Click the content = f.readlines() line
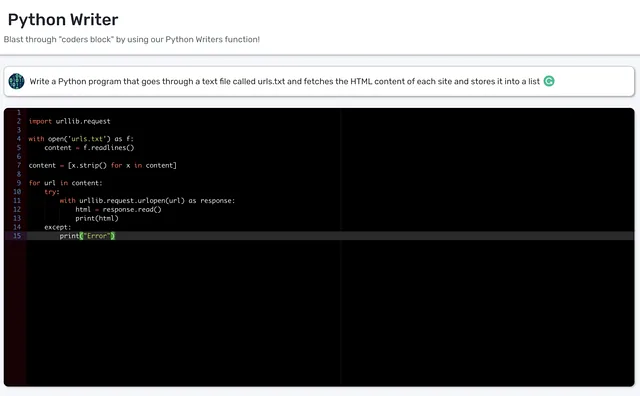The width and height of the screenshot is (640, 396). click(89, 148)
